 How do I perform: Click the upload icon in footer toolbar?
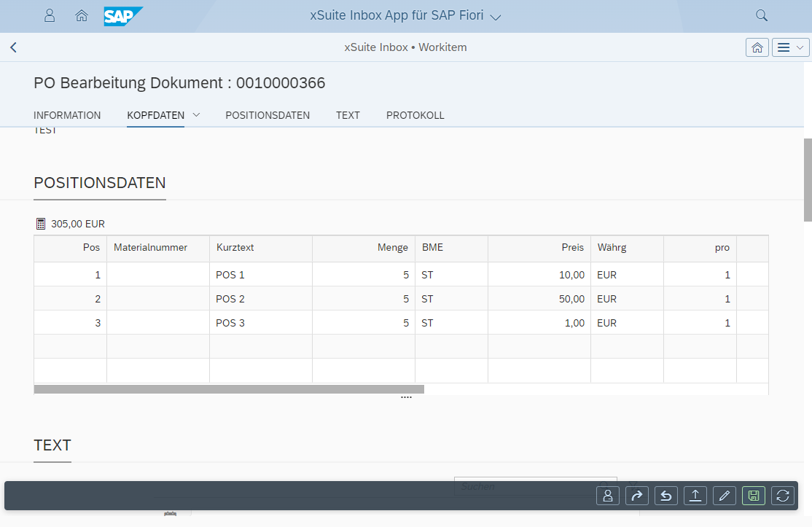(x=695, y=496)
